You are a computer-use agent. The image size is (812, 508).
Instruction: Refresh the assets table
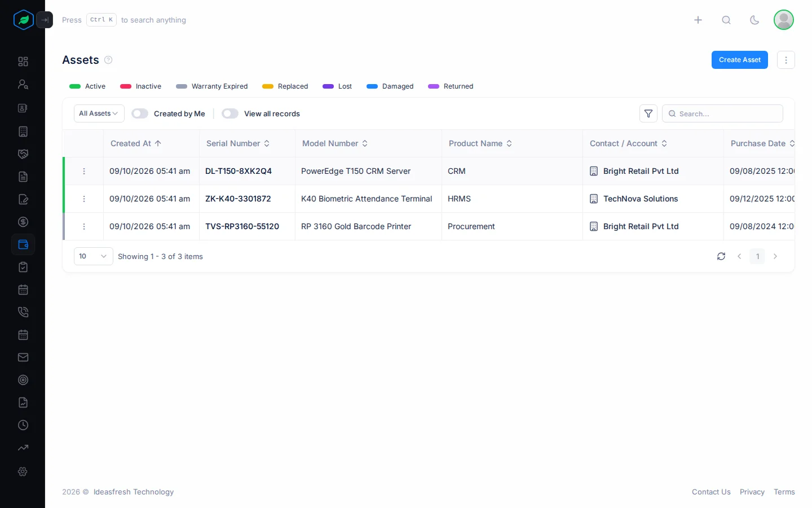[721, 256]
